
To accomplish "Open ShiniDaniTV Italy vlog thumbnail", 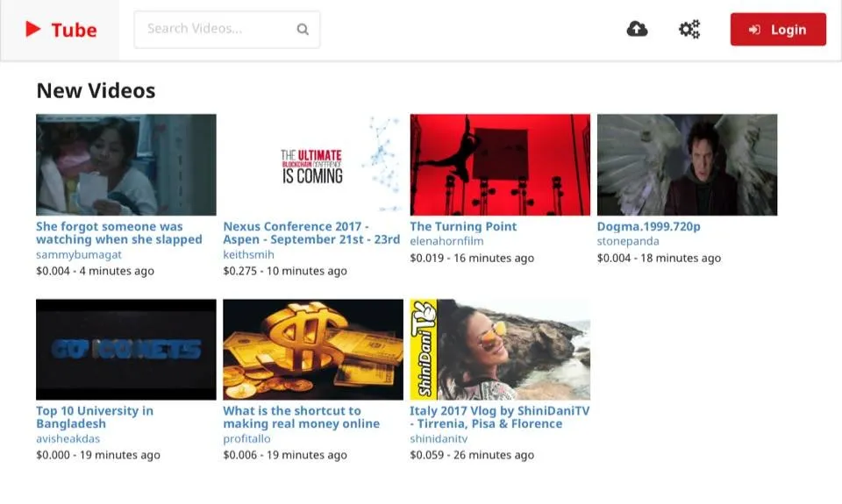I will pos(500,350).
